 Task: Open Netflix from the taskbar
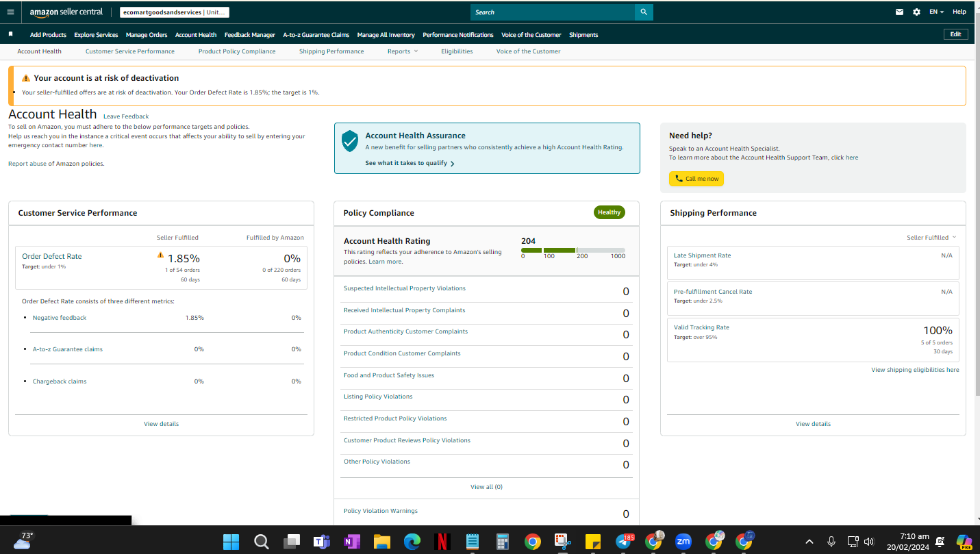[x=442, y=542]
